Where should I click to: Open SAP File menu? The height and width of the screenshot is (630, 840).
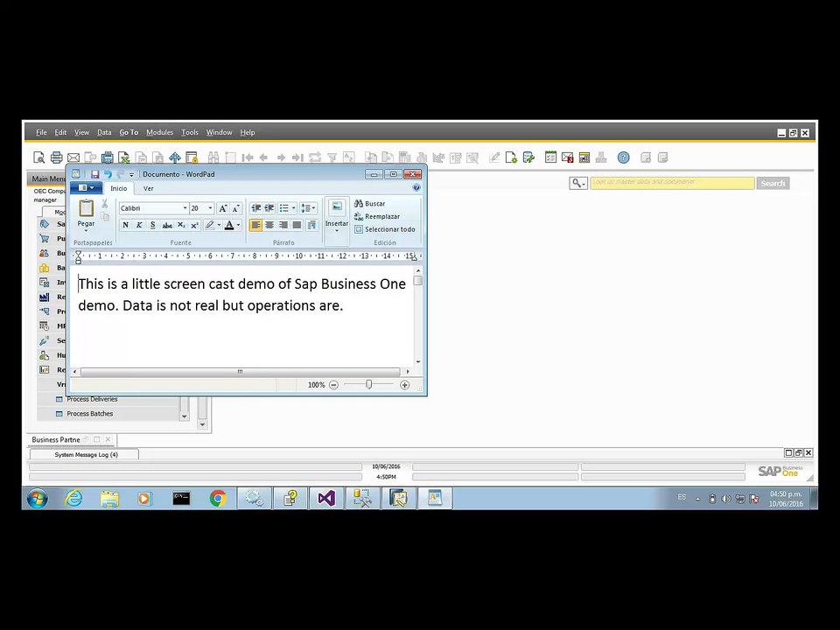(41, 132)
